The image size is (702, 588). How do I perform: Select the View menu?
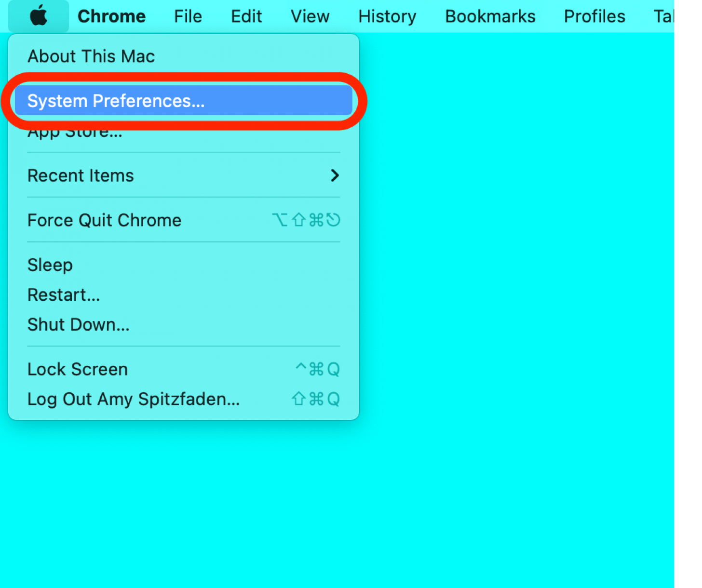pyautogui.click(x=310, y=16)
